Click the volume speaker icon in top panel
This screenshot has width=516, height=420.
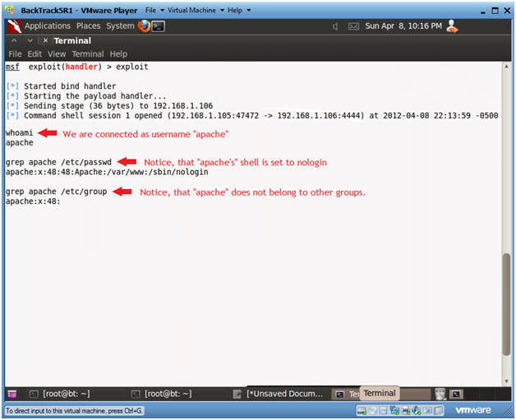click(x=335, y=26)
